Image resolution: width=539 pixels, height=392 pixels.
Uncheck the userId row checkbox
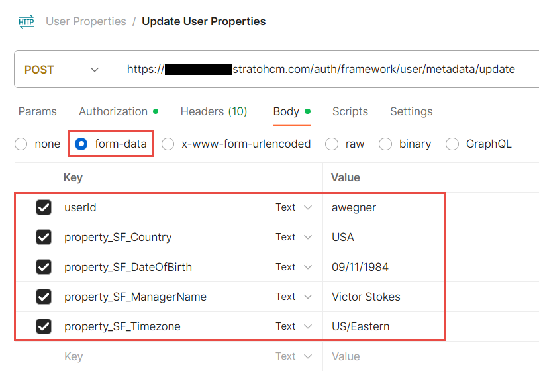(x=44, y=207)
